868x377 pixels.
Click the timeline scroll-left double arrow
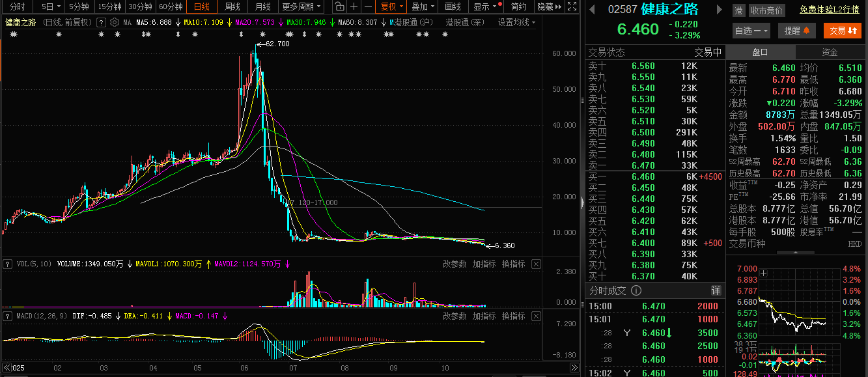[8, 368]
